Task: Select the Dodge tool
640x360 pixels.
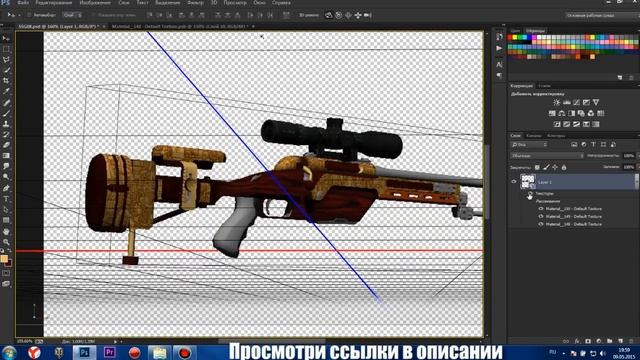Action: click(6, 177)
